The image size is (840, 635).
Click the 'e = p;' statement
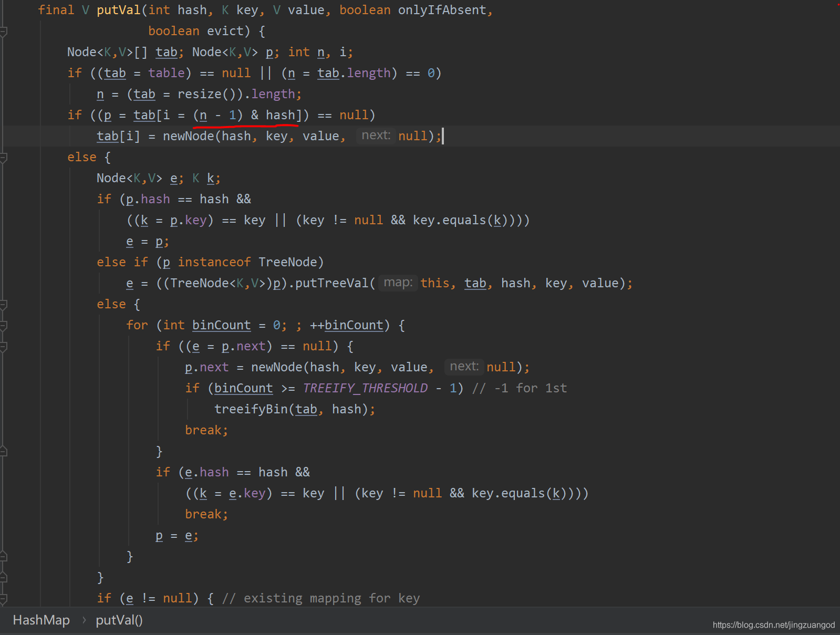pos(148,241)
